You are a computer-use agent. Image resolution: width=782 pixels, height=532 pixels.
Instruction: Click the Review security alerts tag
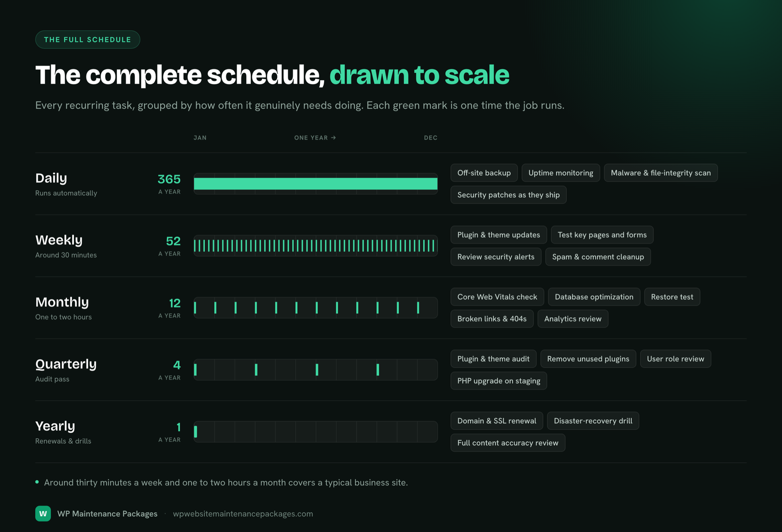[496, 257]
